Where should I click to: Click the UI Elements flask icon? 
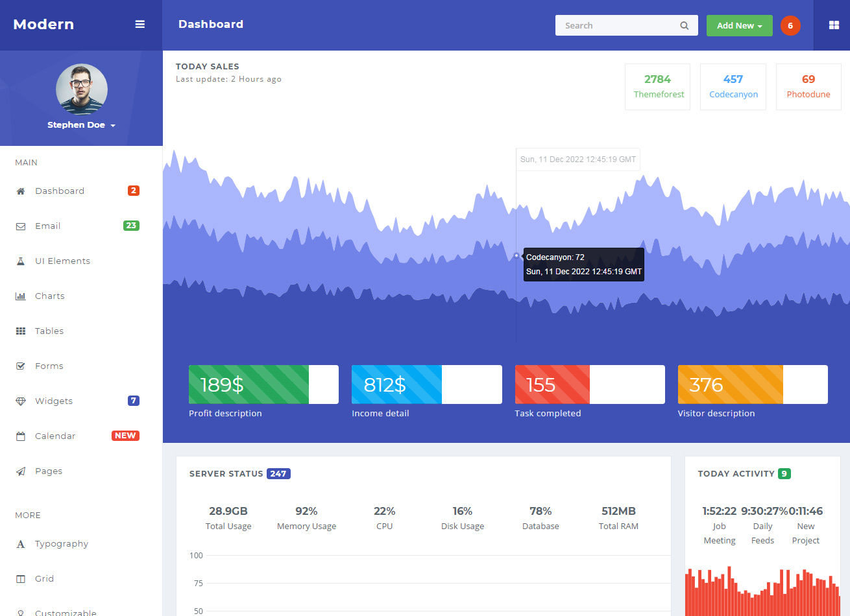tap(21, 261)
